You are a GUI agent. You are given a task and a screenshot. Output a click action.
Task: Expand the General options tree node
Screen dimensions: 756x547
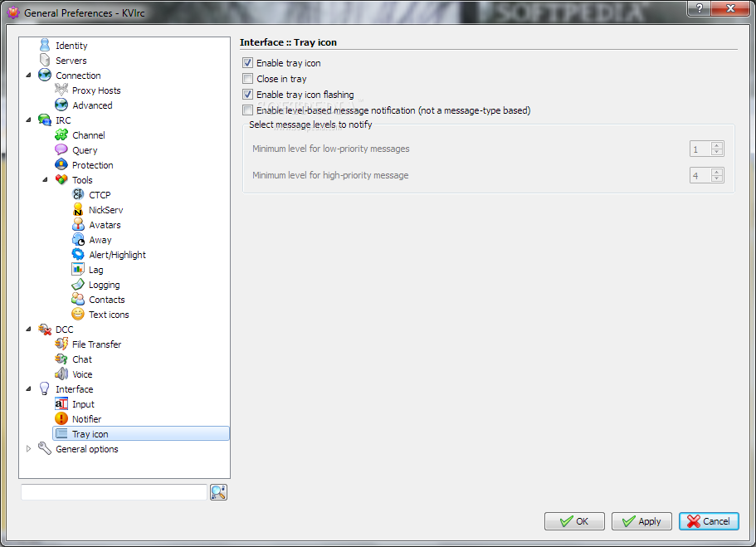[28, 448]
